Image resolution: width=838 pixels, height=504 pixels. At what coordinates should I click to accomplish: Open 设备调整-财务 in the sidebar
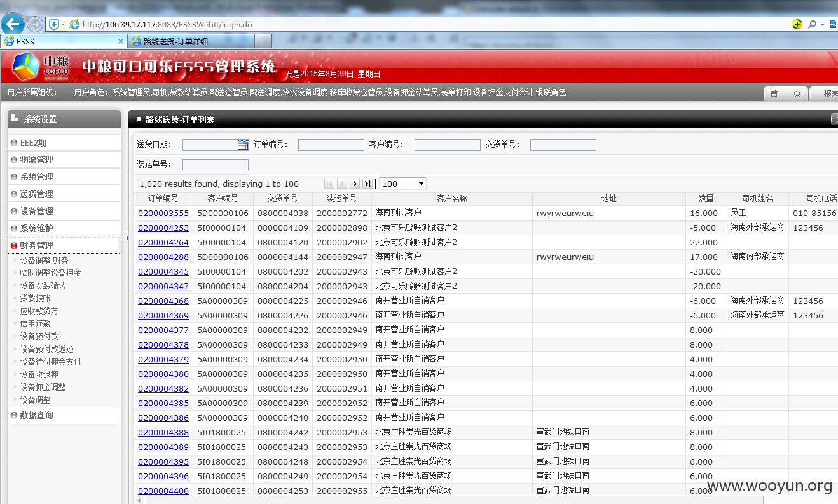pyautogui.click(x=44, y=260)
